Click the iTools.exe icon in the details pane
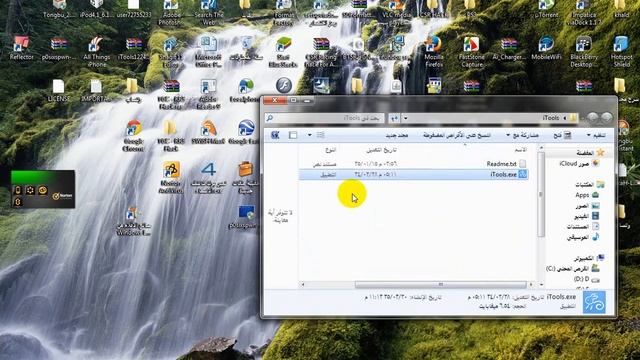Image resolution: width=640 pixels, height=360 pixels. tap(594, 302)
